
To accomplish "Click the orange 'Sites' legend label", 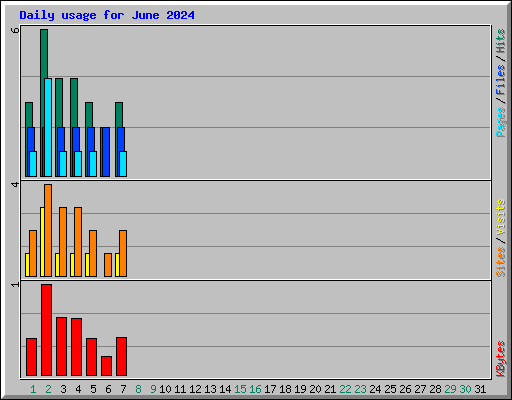I will point(501,262).
